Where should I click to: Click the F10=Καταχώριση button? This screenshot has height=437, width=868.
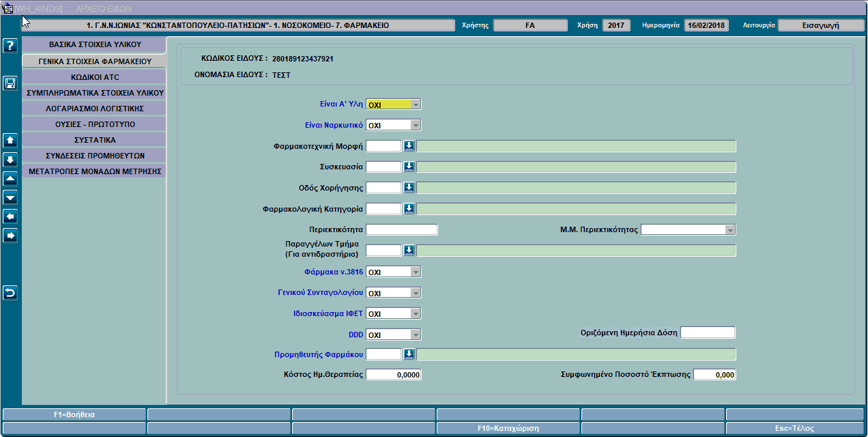(508, 428)
